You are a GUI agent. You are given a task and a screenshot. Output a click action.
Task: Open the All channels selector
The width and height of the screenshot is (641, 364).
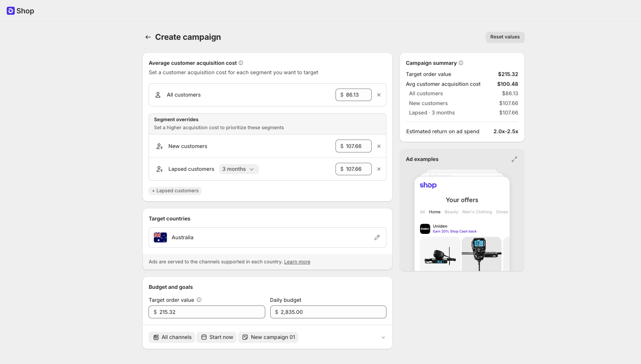pos(172,337)
